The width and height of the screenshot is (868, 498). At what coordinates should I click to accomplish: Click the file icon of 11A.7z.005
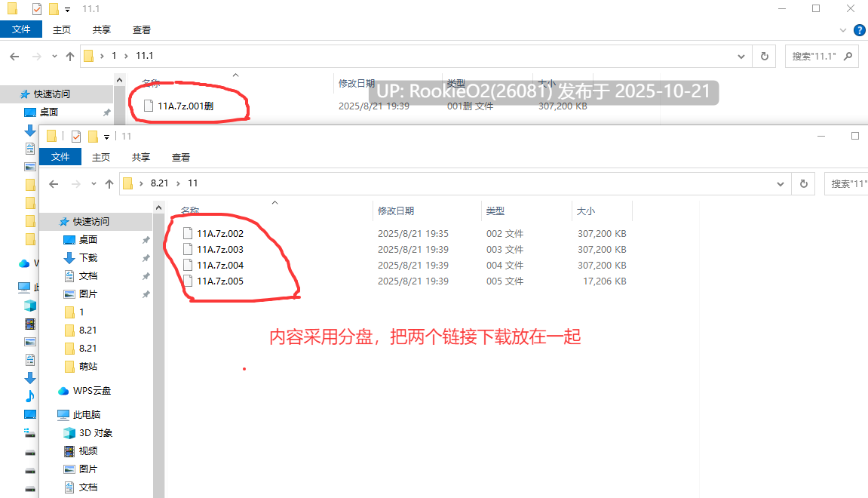pyautogui.click(x=188, y=281)
